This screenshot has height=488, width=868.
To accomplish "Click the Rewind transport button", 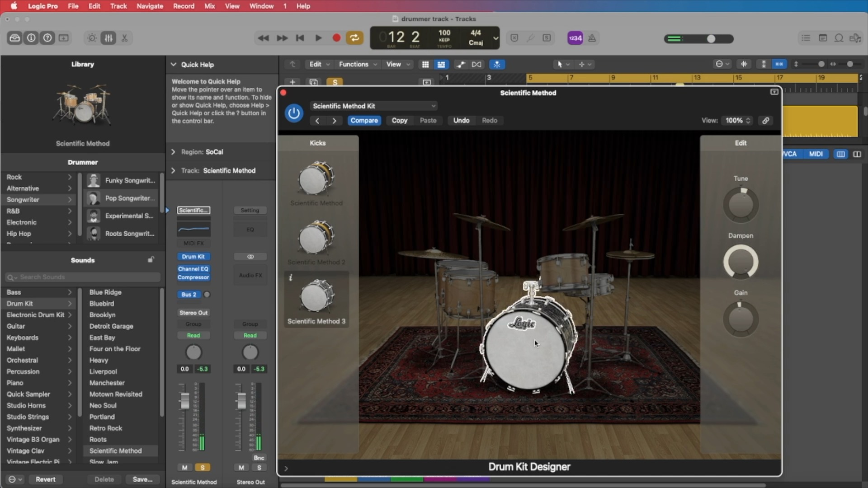I will (x=263, y=38).
